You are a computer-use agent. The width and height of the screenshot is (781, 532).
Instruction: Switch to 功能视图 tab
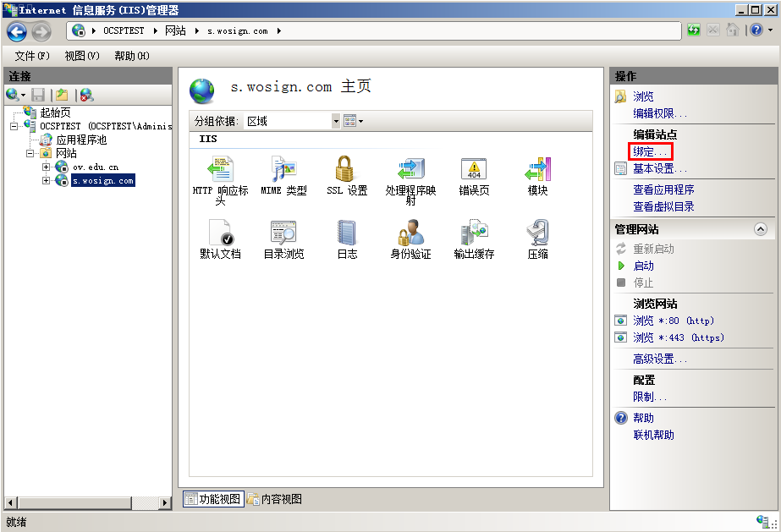[x=212, y=499]
